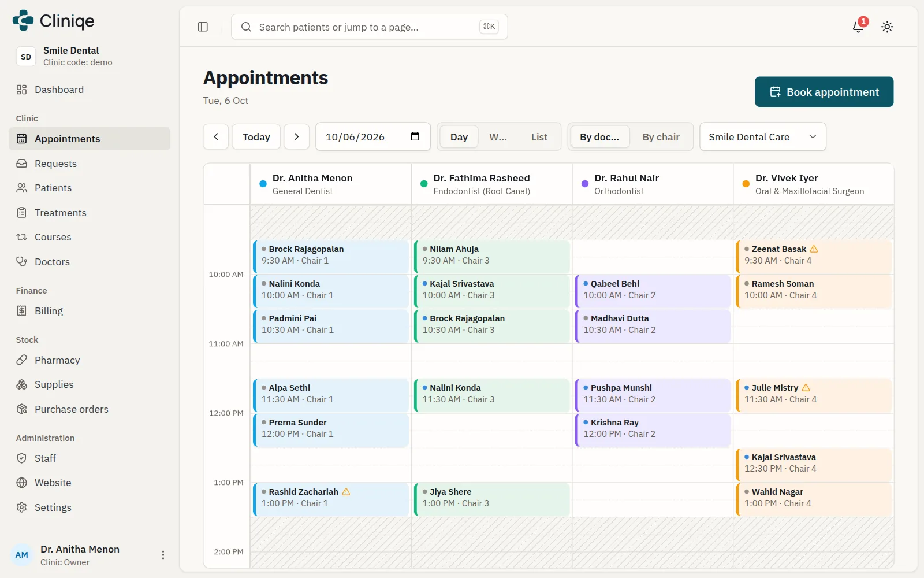
Task: Jump to Today
Action: coord(256,136)
